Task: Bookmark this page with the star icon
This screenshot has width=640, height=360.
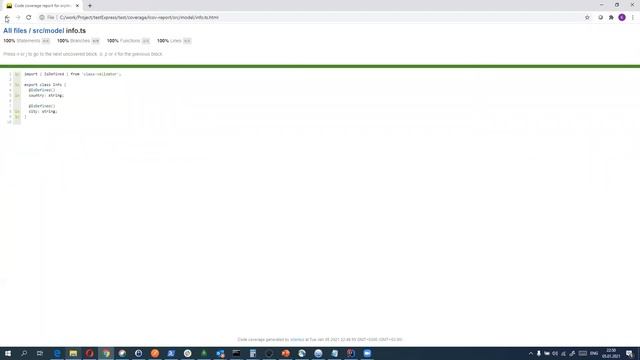Action: (x=587, y=18)
